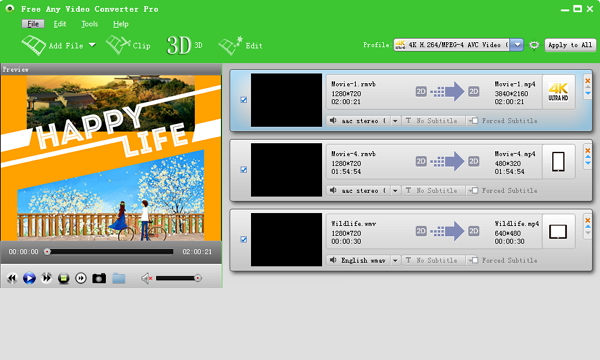Open the Clip tool
600x360 pixels.
tap(128, 46)
